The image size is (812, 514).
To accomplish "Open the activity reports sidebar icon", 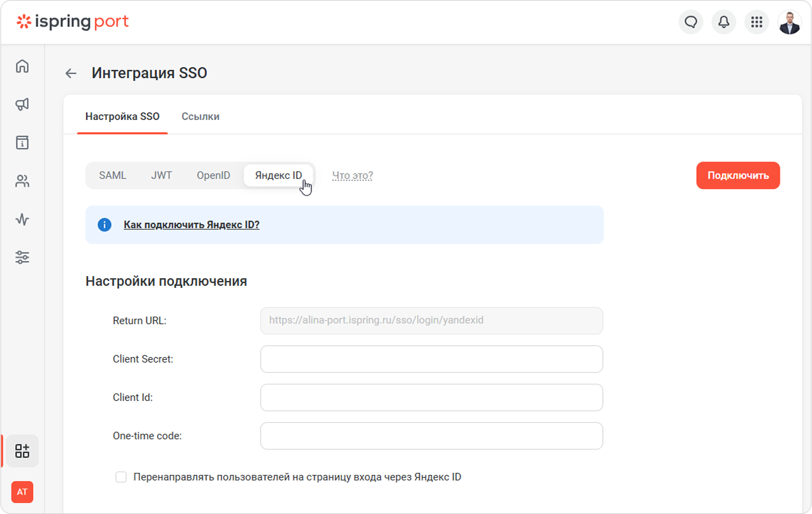I will click(22, 219).
